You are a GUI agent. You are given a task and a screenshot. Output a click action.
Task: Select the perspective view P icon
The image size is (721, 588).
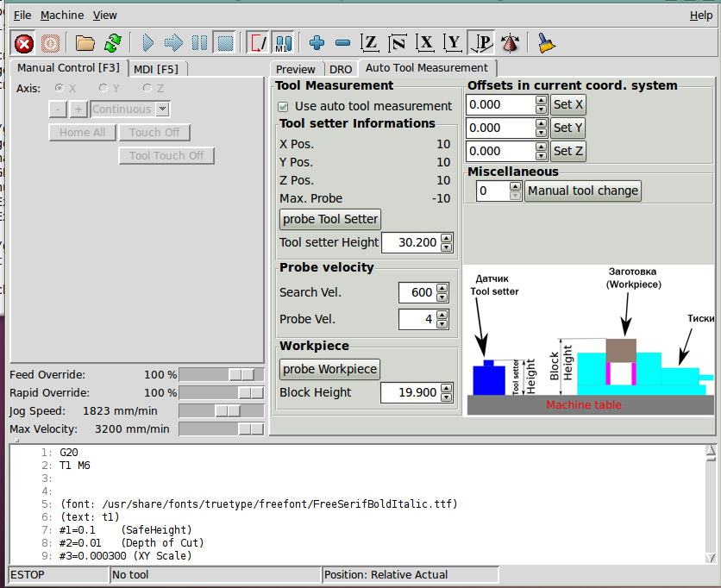click(481, 43)
